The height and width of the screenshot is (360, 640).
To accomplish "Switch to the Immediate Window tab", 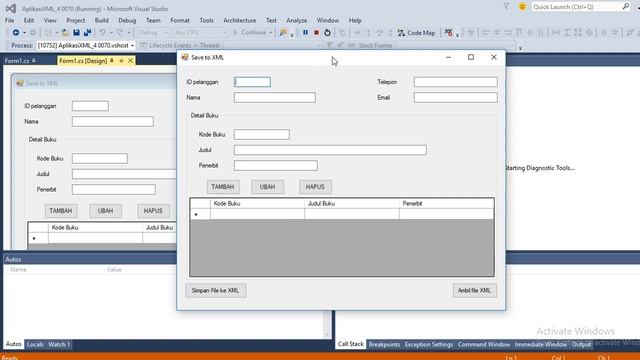I will 540,344.
